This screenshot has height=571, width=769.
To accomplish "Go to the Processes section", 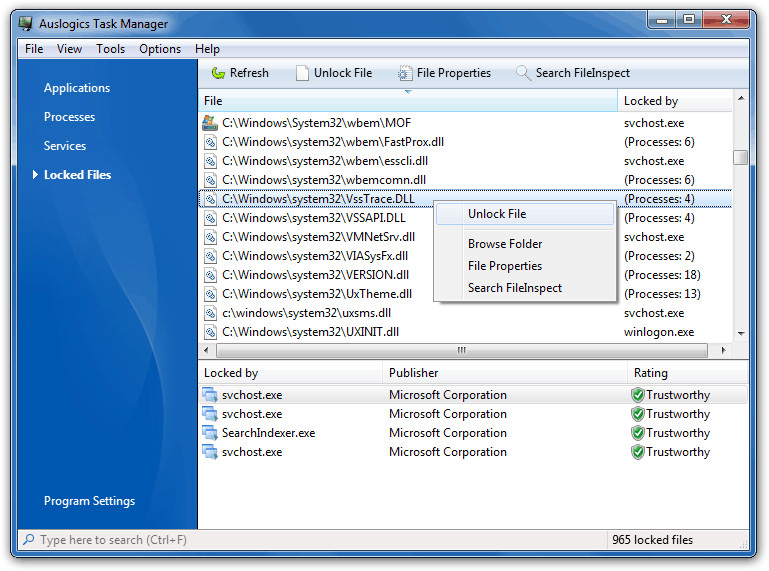I will click(69, 117).
